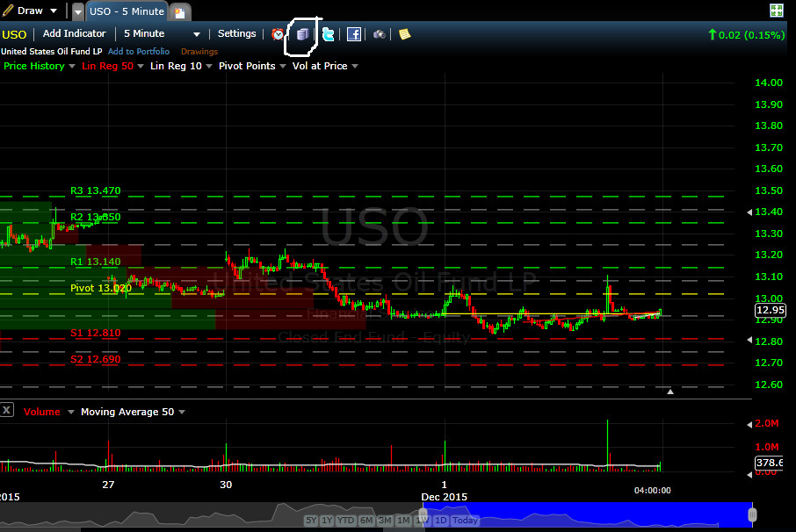
Task: Click United States Oil Fund LP name
Action: click(x=51, y=51)
